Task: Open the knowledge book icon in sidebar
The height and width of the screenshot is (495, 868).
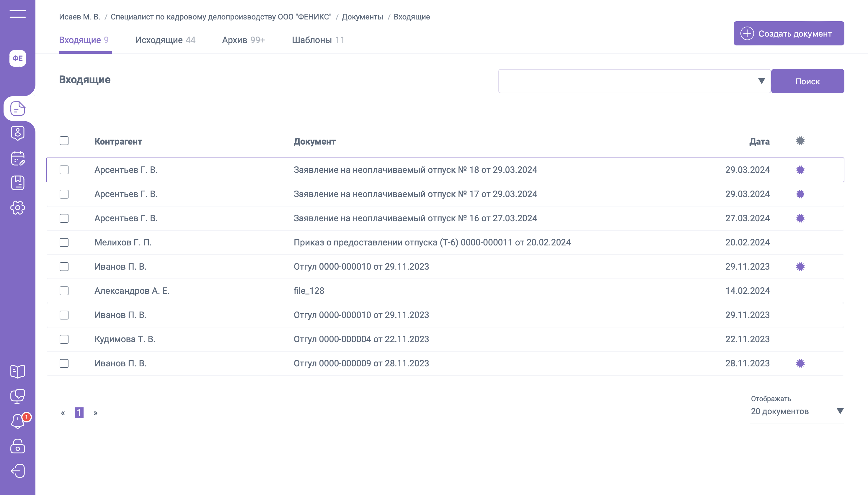Action: pyautogui.click(x=18, y=371)
